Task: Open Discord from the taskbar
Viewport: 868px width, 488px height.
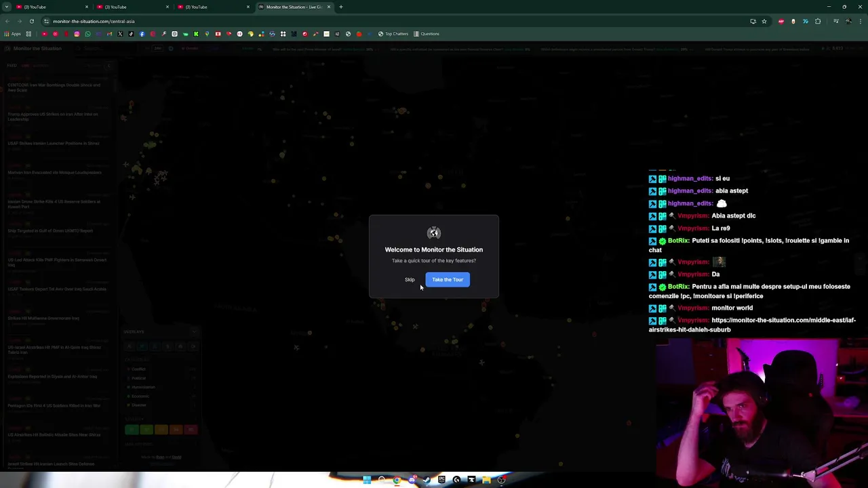Action: click(412, 480)
